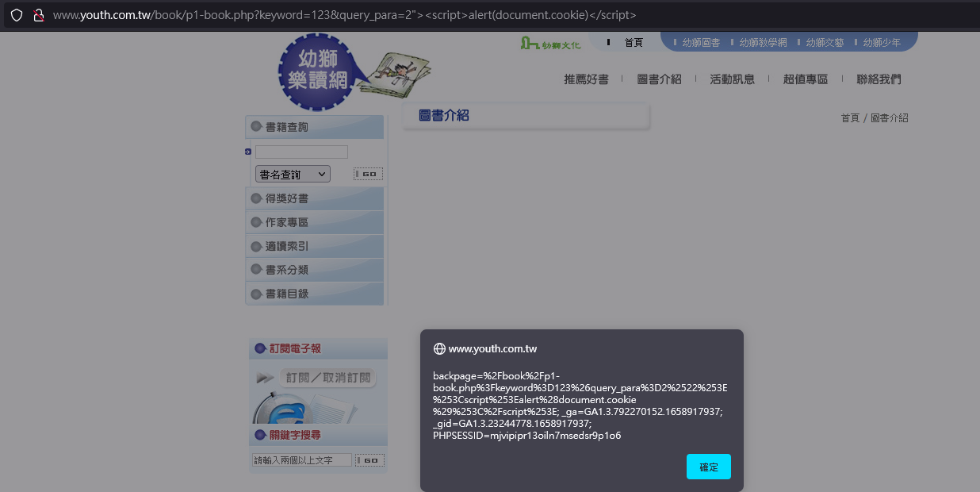The width and height of the screenshot is (980, 492).
Task: Select 圖書介紹 in main menu
Action: [659, 79]
